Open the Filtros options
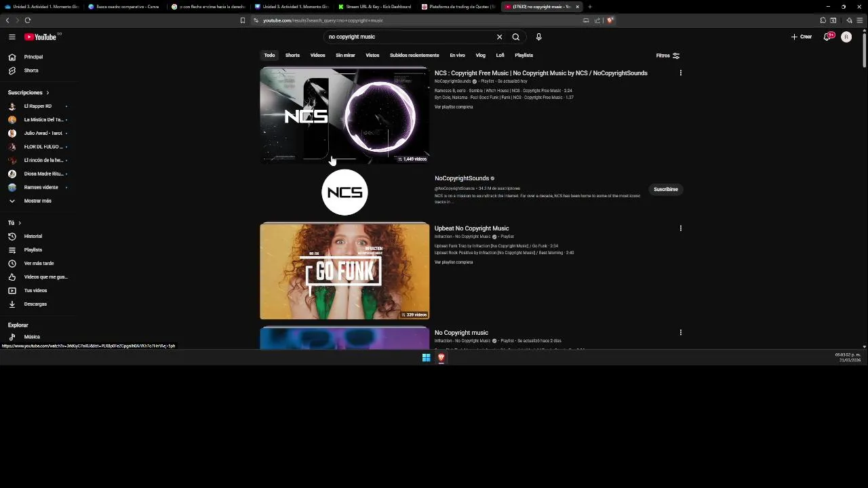868x488 pixels. [x=667, y=56]
